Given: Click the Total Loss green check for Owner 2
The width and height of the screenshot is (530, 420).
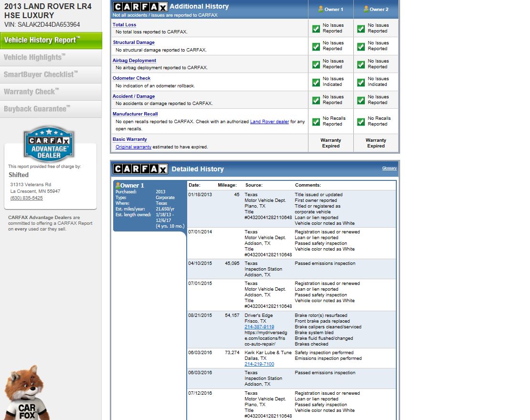Looking at the screenshot, I should click(361, 29).
